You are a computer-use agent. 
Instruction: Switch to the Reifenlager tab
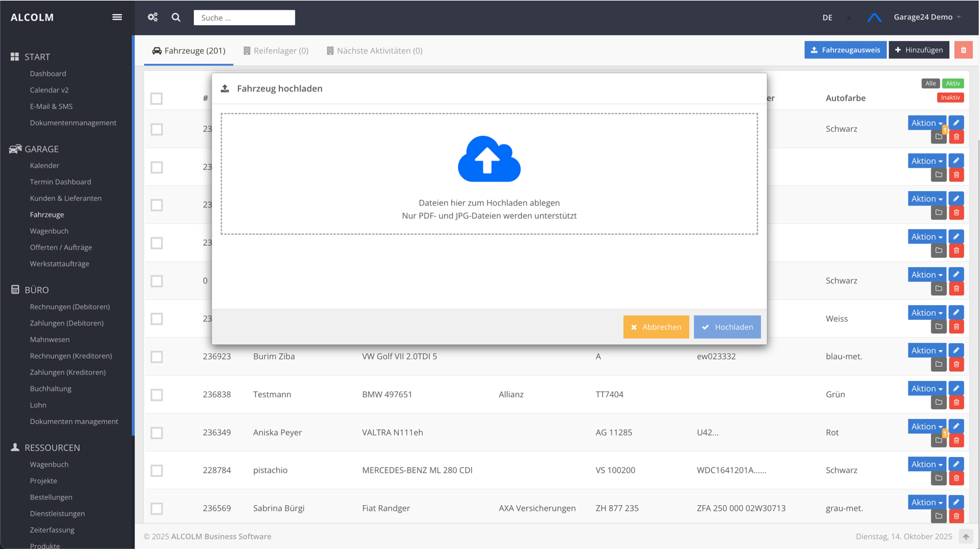276,51
